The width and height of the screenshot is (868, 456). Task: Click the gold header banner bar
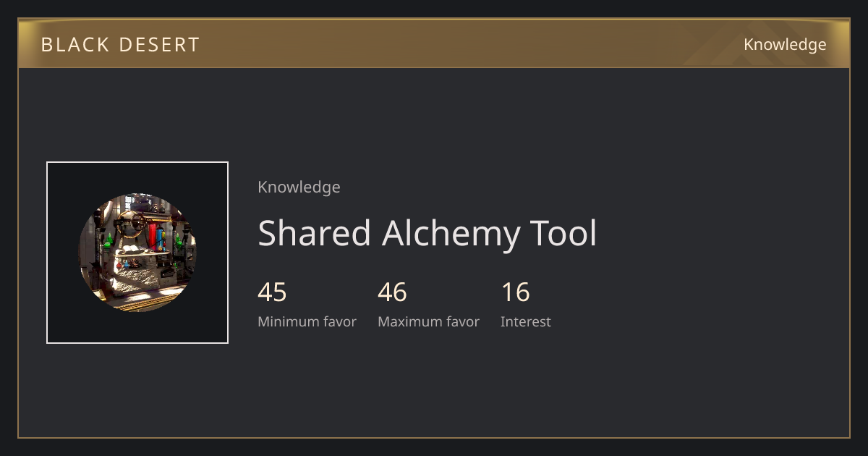click(x=434, y=43)
